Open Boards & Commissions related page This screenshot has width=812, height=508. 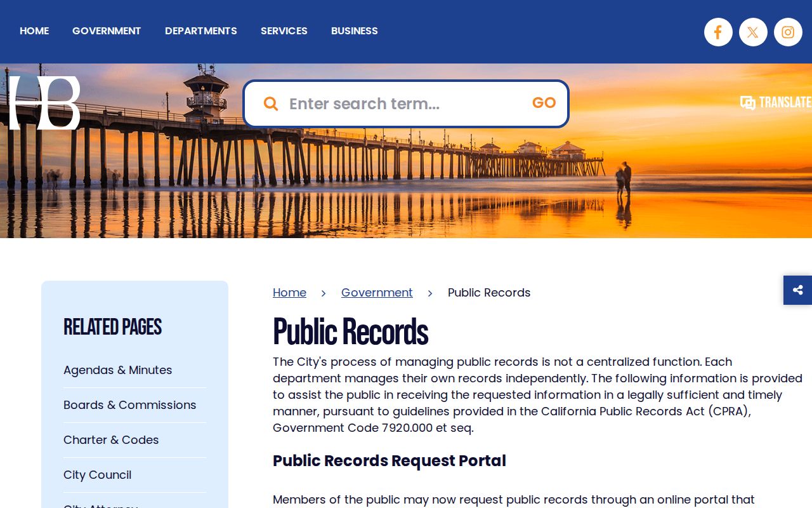click(130, 405)
